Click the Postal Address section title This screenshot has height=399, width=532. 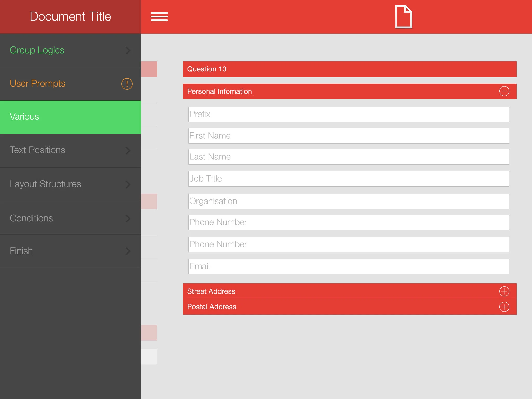pyautogui.click(x=212, y=307)
